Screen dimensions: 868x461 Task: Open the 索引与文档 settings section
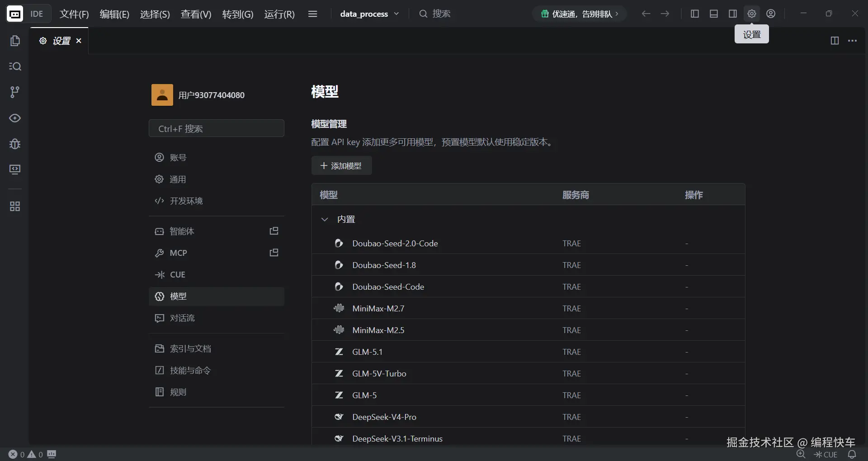pos(217,348)
